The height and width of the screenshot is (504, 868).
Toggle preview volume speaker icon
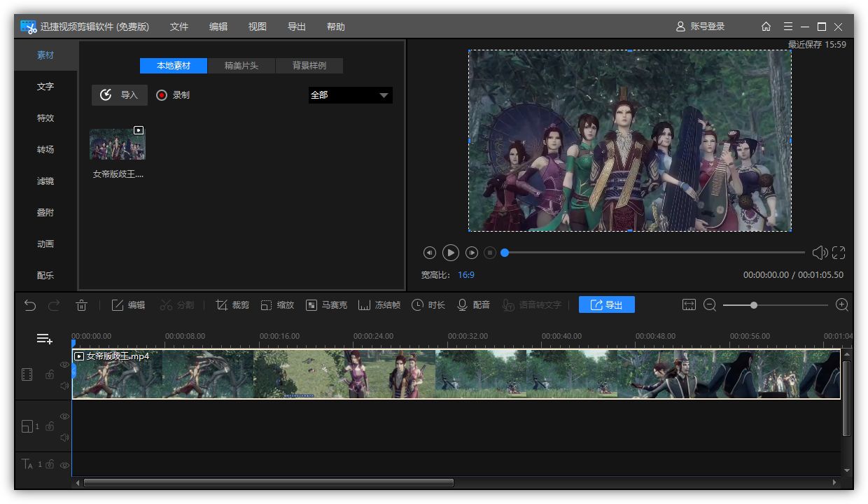click(x=820, y=253)
